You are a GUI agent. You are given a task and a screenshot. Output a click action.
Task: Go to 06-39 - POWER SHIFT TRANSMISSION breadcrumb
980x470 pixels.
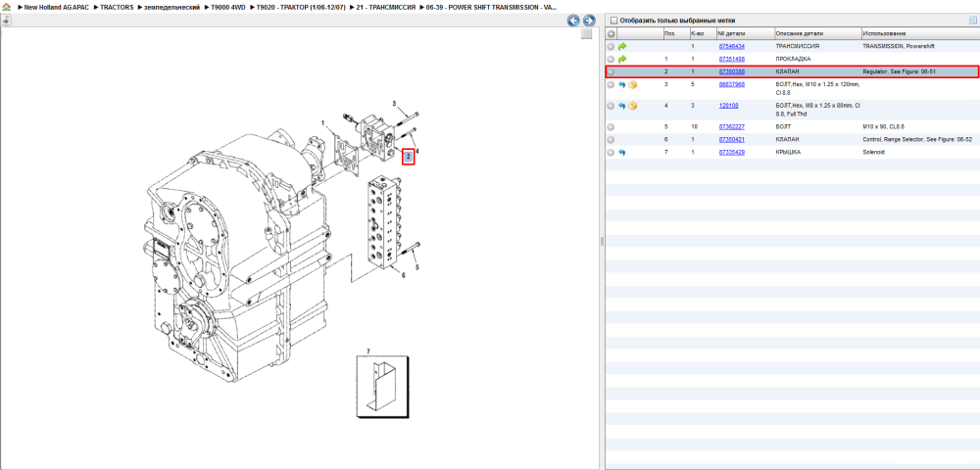point(491,7)
